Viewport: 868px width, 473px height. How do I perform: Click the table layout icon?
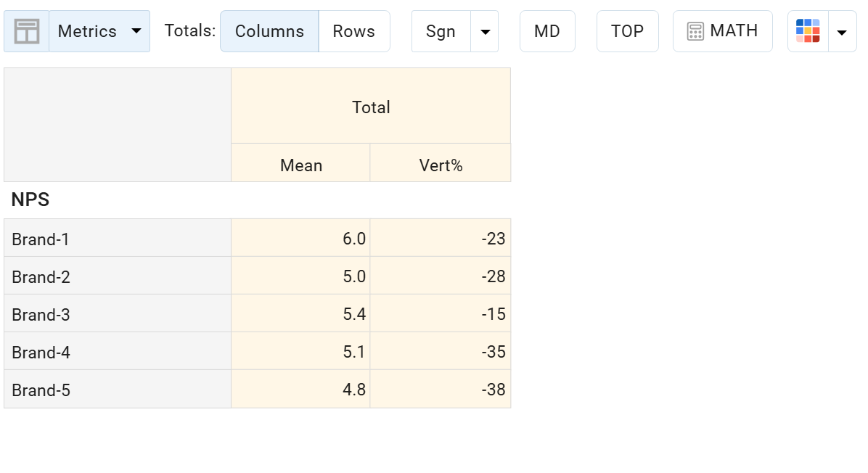26,30
